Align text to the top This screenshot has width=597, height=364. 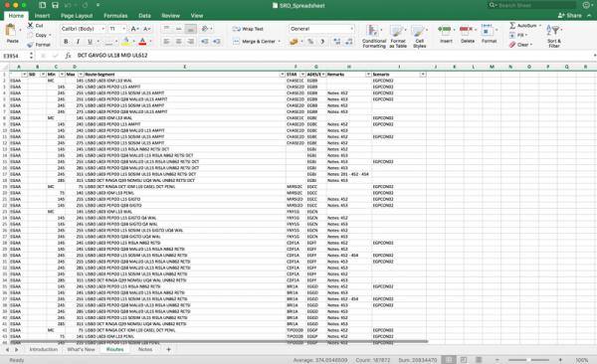pos(166,29)
